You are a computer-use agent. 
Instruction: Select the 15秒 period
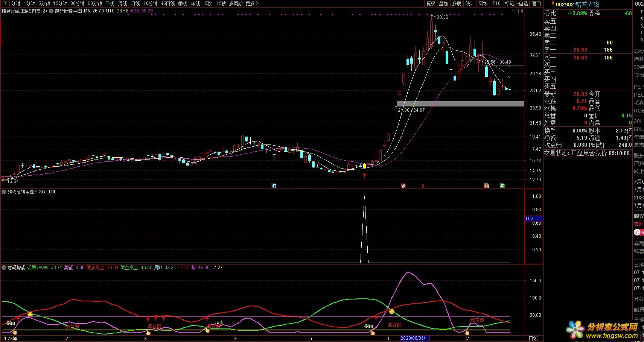[x=221, y=3]
